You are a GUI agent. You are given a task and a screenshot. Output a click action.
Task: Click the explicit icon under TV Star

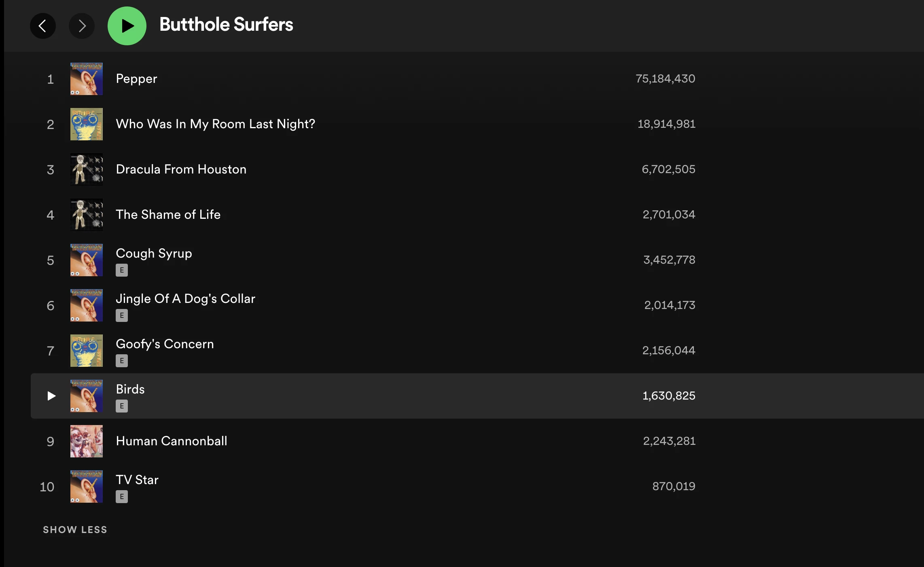[122, 497]
